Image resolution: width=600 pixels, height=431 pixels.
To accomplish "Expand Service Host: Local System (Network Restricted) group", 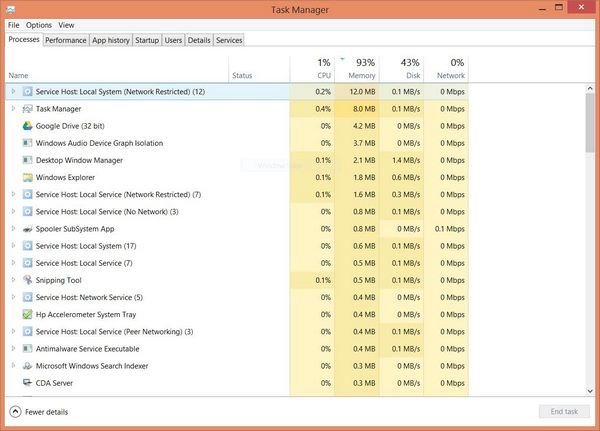I will coord(13,92).
